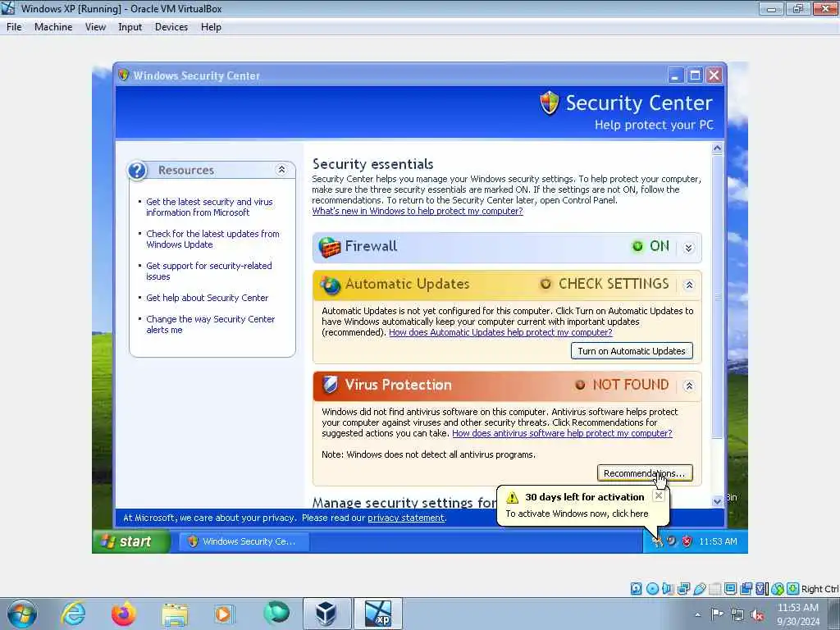Image resolution: width=840 pixels, height=630 pixels.
Task: Open the VirtualBox View menu
Action: pyautogui.click(x=95, y=27)
